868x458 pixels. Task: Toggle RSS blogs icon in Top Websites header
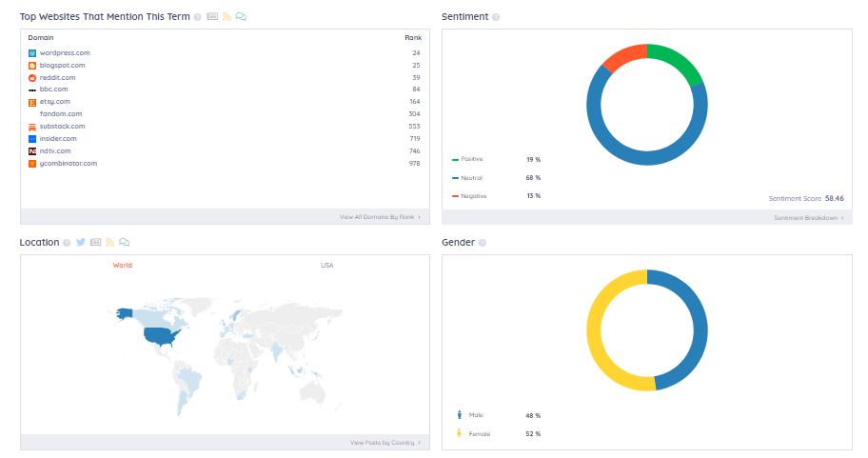(227, 16)
